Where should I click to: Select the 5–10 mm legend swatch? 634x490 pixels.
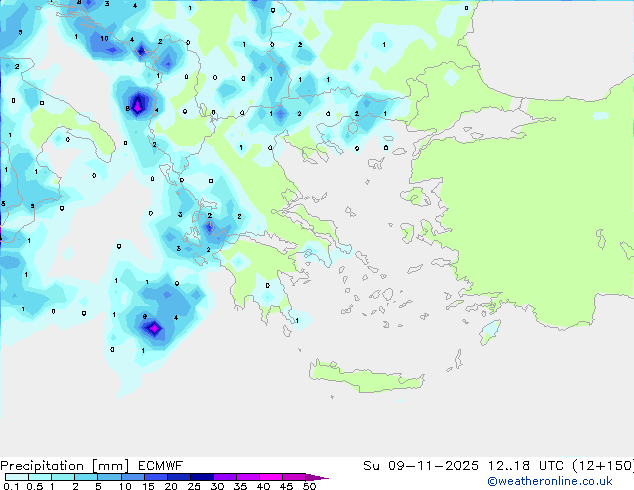tap(109, 477)
